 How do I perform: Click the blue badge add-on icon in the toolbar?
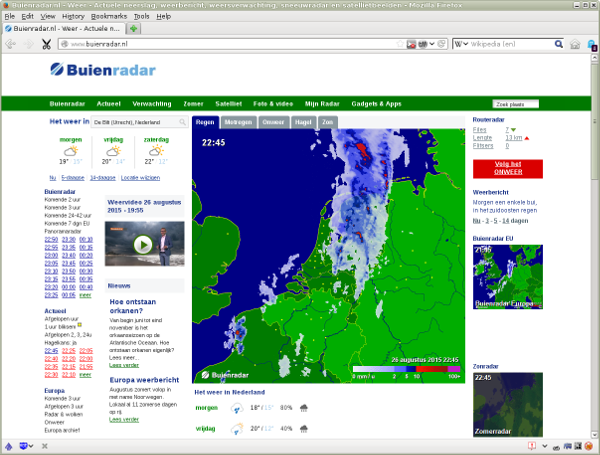coord(592,45)
